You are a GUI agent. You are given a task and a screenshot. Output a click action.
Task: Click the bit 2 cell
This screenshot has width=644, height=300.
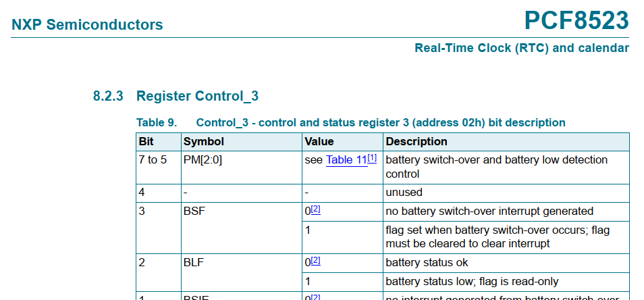(x=159, y=272)
